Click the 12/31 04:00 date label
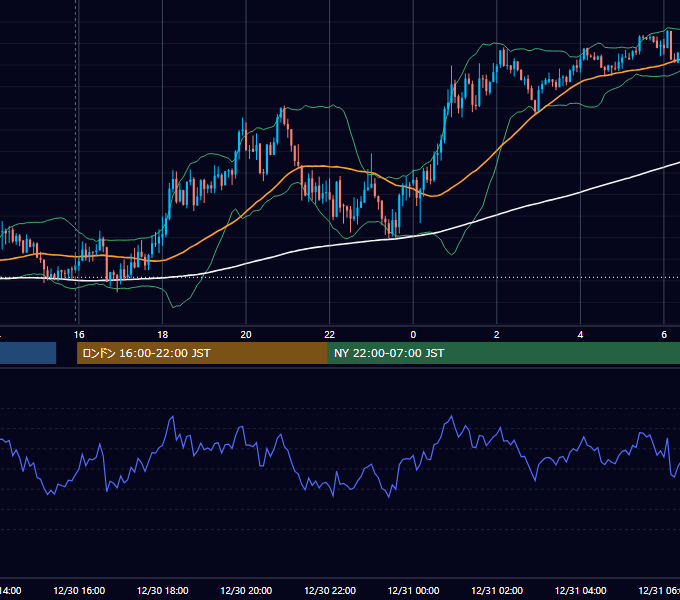The image size is (680, 600). tap(581, 591)
